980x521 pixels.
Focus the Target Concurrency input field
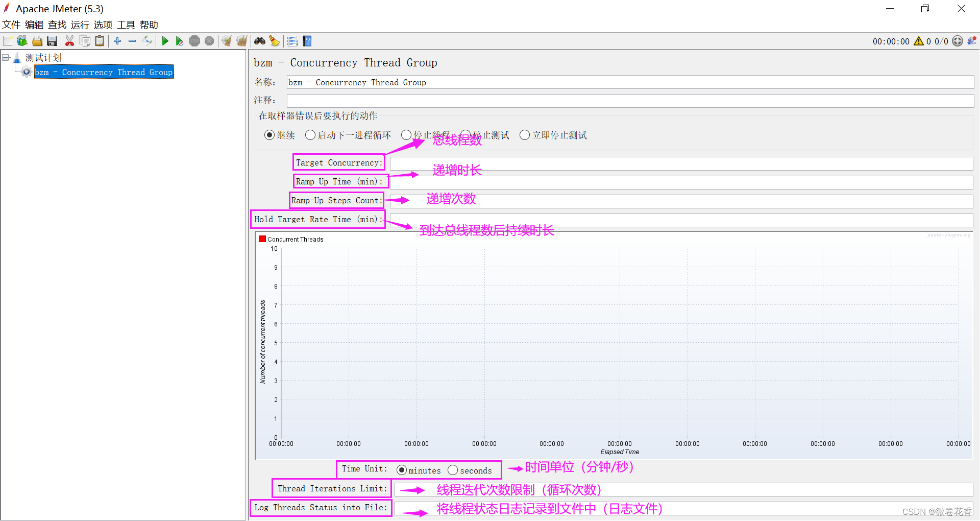[681, 163]
